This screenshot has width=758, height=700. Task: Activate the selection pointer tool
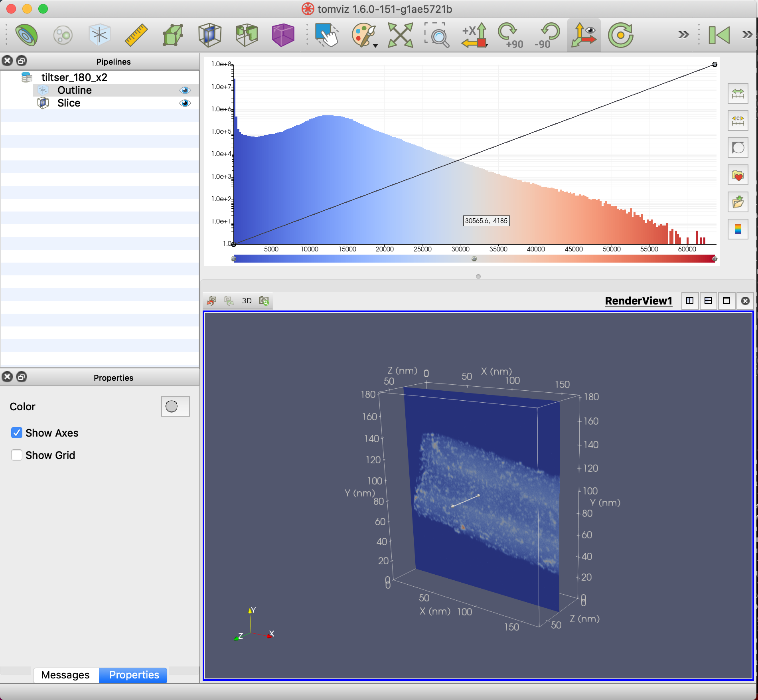(x=327, y=35)
